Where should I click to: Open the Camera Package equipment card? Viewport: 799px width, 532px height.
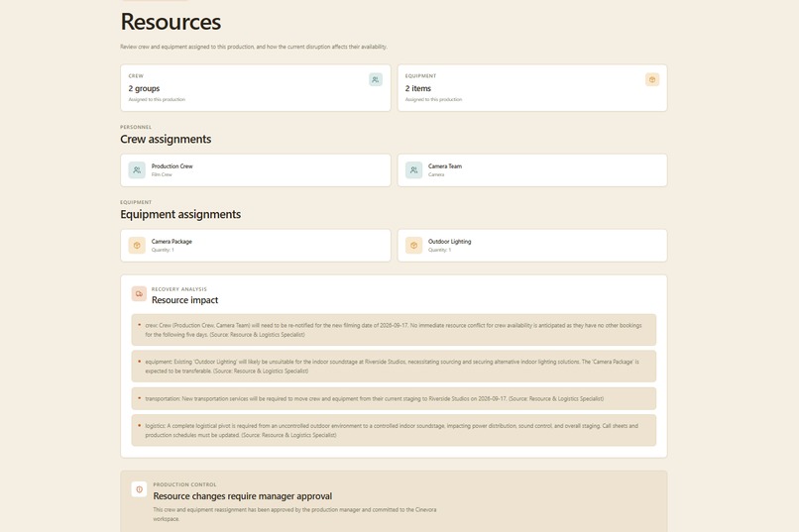pyautogui.click(x=256, y=246)
